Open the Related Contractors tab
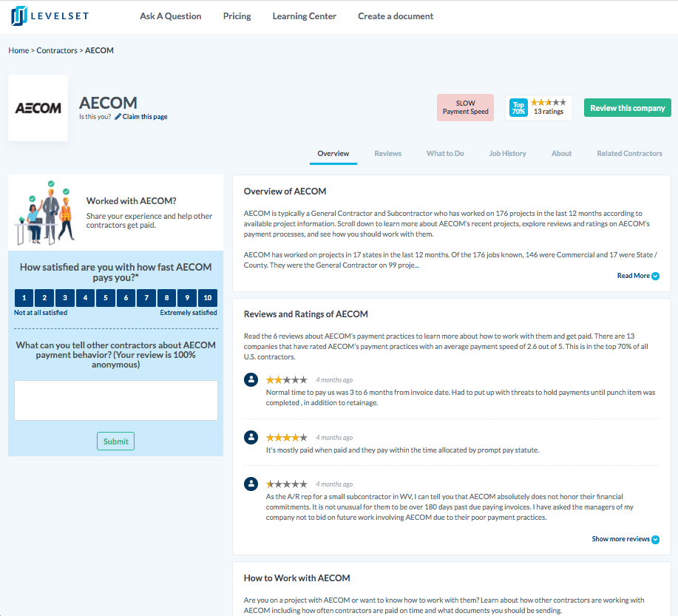The width and height of the screenshot is (678, 616). pos(629,154)
